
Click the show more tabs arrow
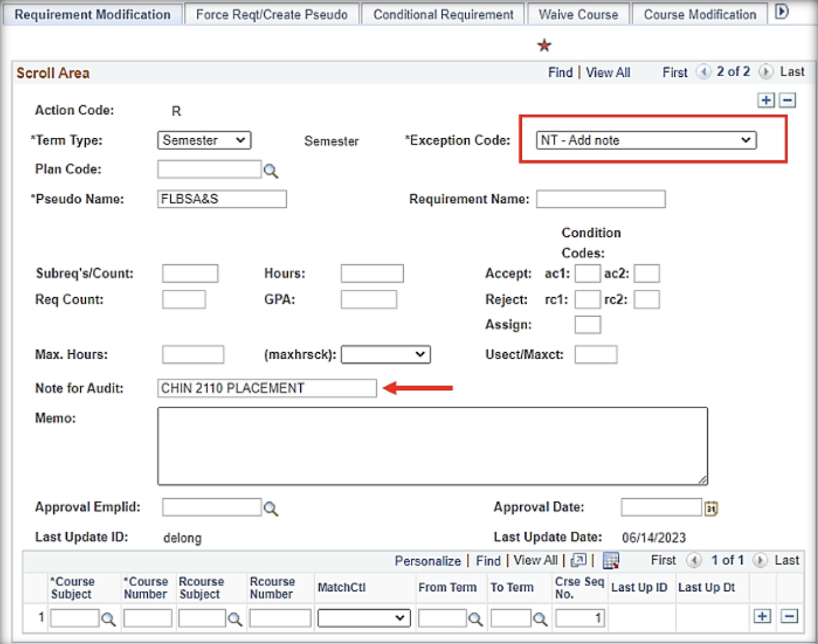coord(781,12)
